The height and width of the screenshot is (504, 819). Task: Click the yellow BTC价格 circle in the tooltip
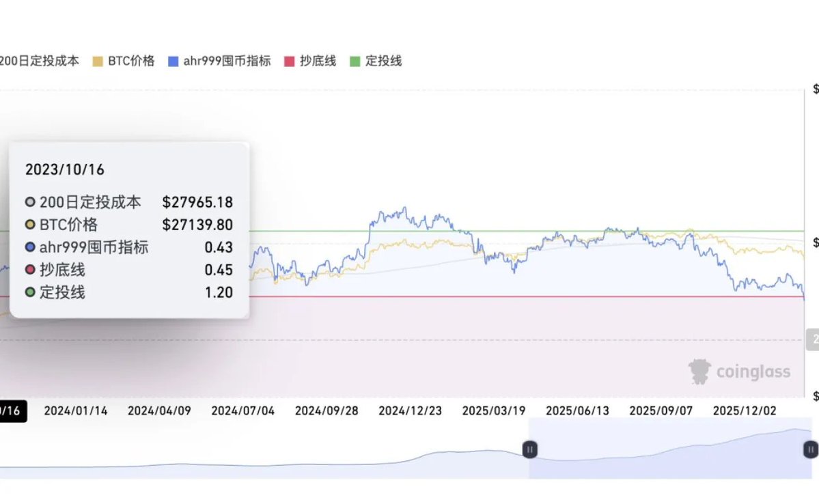coord(30,225)
